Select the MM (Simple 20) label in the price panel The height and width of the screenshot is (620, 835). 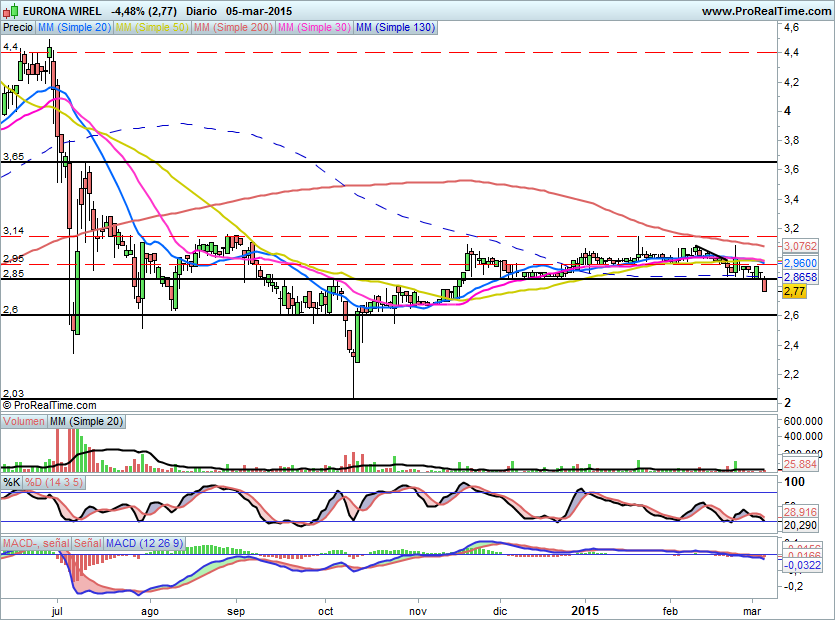tap(74, 27)
